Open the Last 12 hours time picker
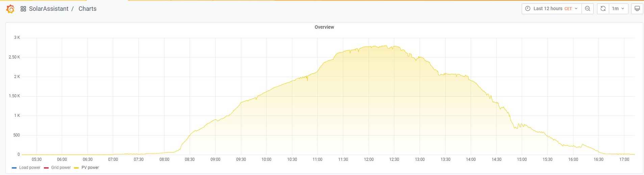644x175 pixels. (x=551, y=9)
